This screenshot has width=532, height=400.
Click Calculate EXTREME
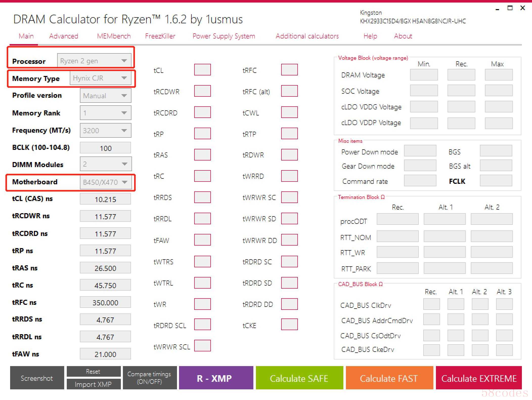click(479, 378)
